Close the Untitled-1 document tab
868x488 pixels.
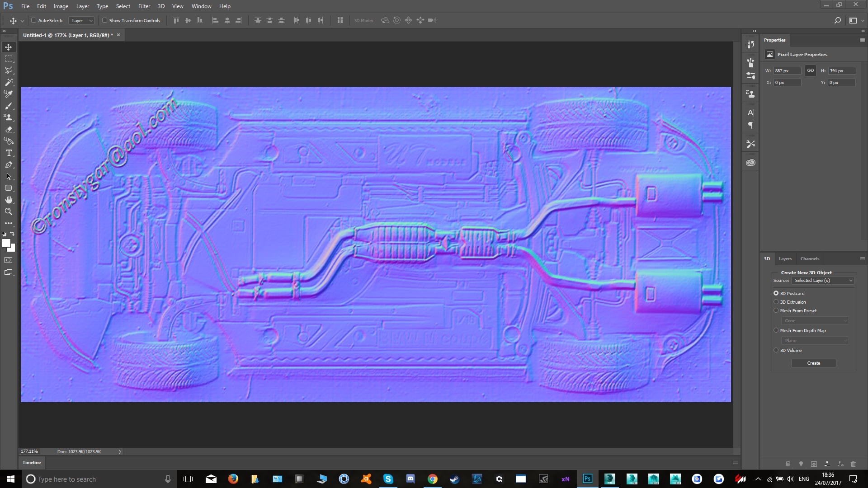click(x=118, y=35)
